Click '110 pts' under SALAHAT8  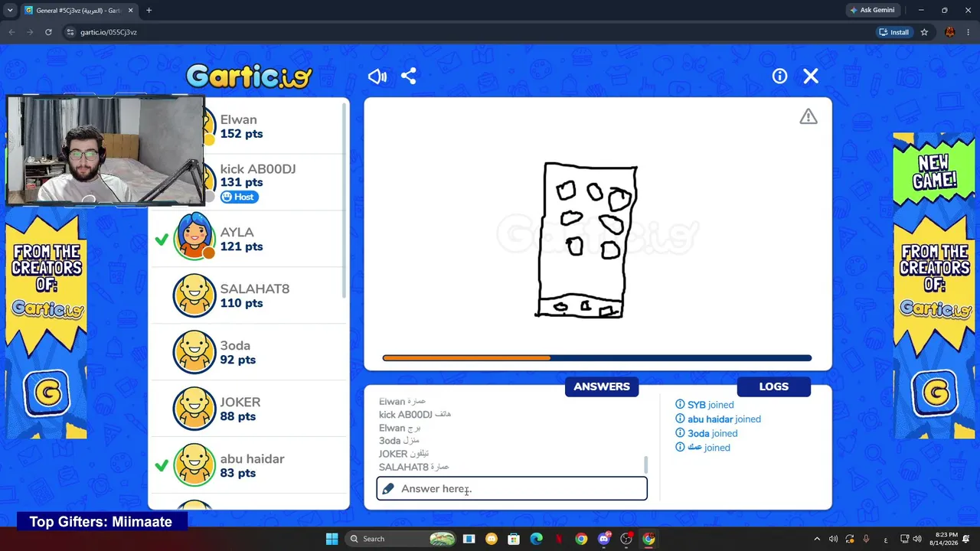coord(241,303)
